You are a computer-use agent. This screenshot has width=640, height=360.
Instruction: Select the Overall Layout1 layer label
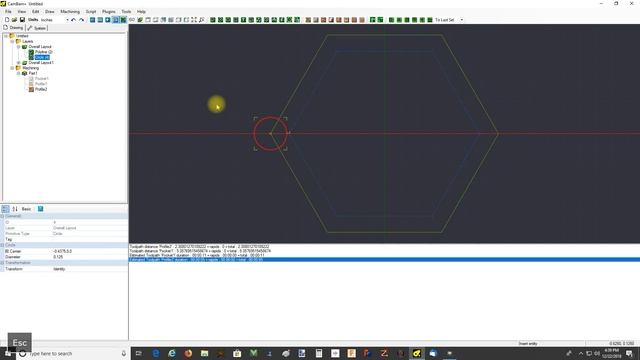[x=41, y=63]
